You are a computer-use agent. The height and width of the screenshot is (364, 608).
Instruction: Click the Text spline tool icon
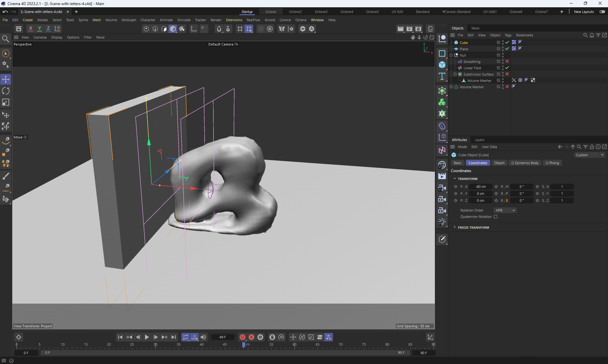[442, 76]
